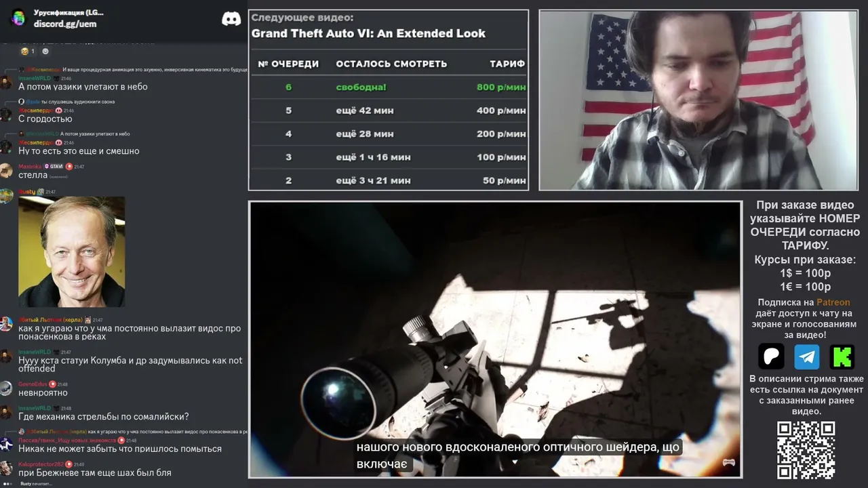Click the message "при Брежневе там еще шах был бля"

95,473
